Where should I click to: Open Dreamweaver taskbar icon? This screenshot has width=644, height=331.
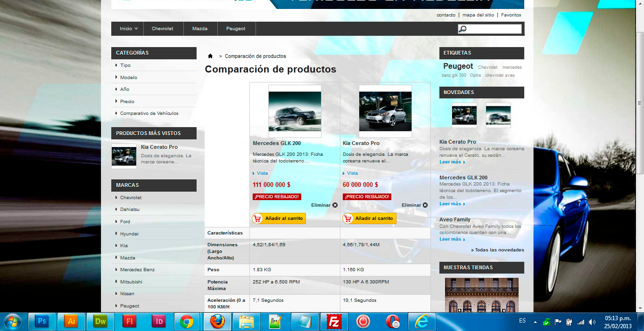(101, 322)
